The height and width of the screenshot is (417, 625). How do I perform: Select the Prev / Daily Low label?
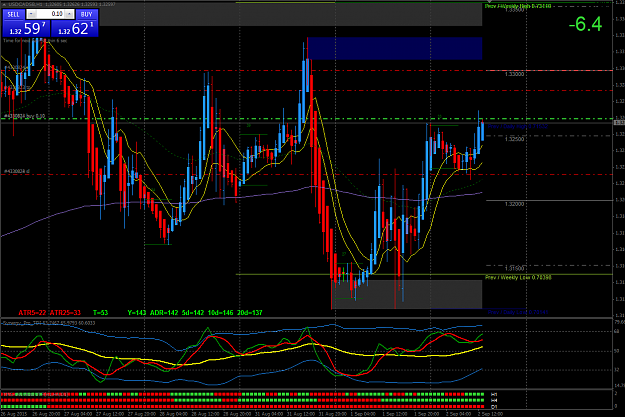click(x=518, y=312)
